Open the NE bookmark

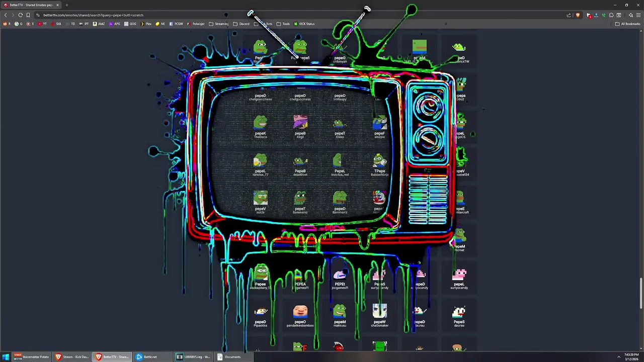[x=160, y=24]
